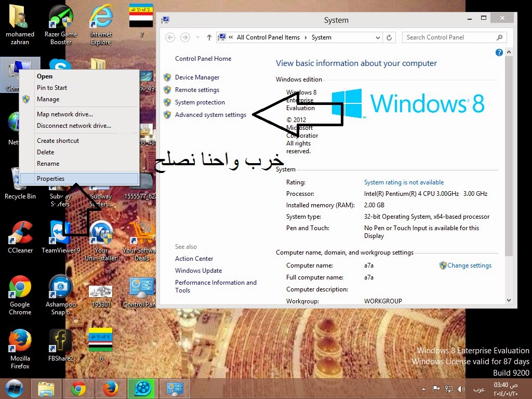Open the flag image file named 6
Image resolution: width=532 pixels, height=399 pixels.
pos(101,344)
